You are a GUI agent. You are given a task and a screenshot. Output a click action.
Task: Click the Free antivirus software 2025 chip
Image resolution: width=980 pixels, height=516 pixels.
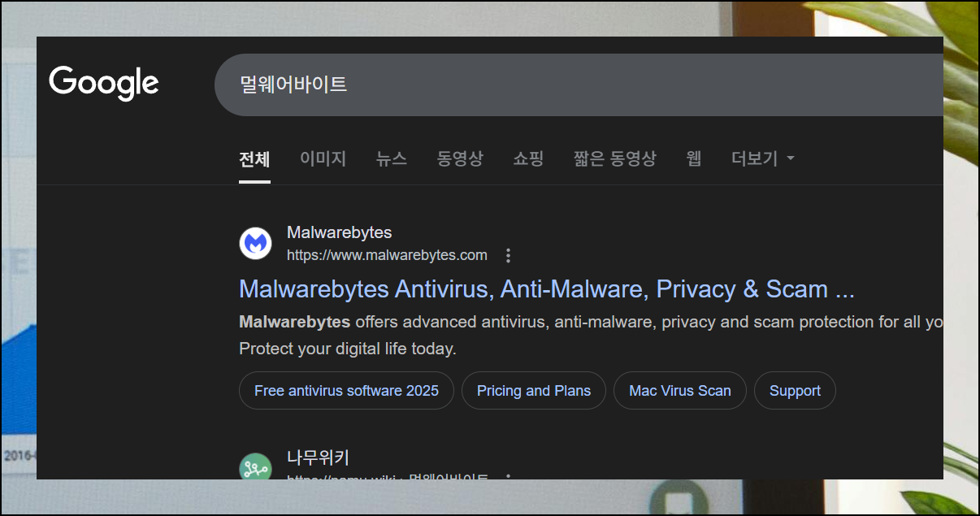(x=346, y=391)
